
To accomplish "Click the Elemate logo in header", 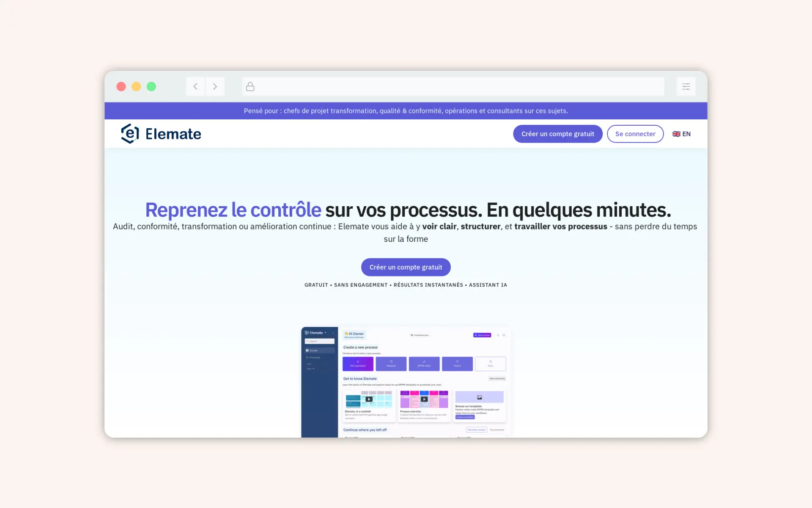I will coord(161,134).
